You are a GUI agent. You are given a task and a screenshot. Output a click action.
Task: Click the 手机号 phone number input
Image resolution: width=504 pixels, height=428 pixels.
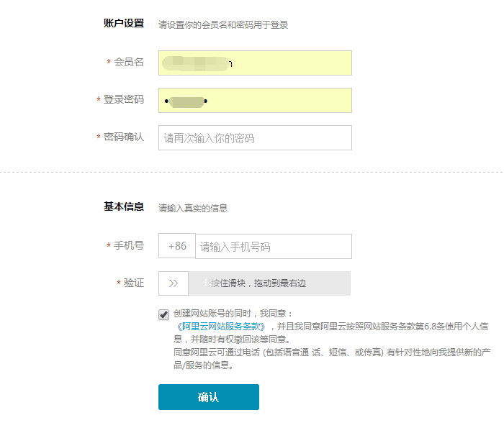tap(274, 246)
